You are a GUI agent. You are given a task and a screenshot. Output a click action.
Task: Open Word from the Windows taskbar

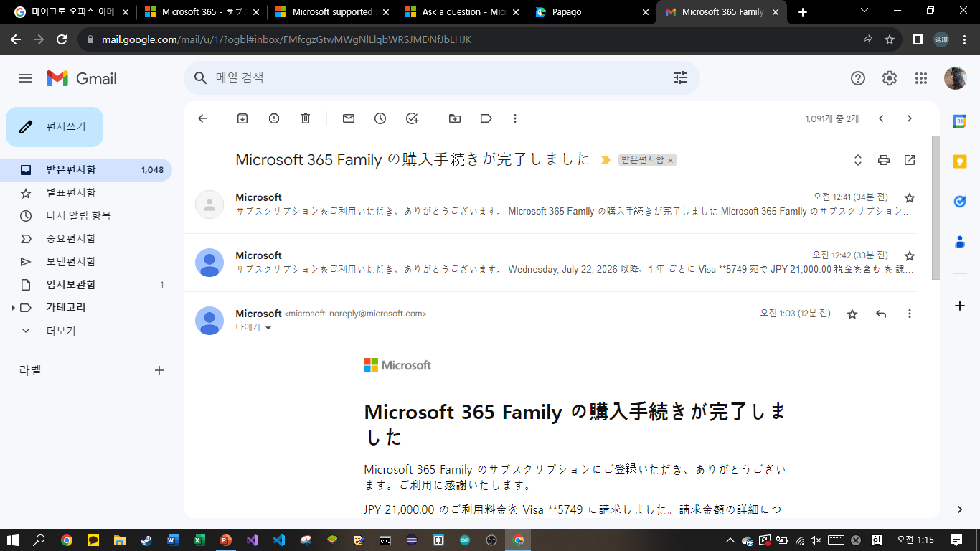pos(172,540)
